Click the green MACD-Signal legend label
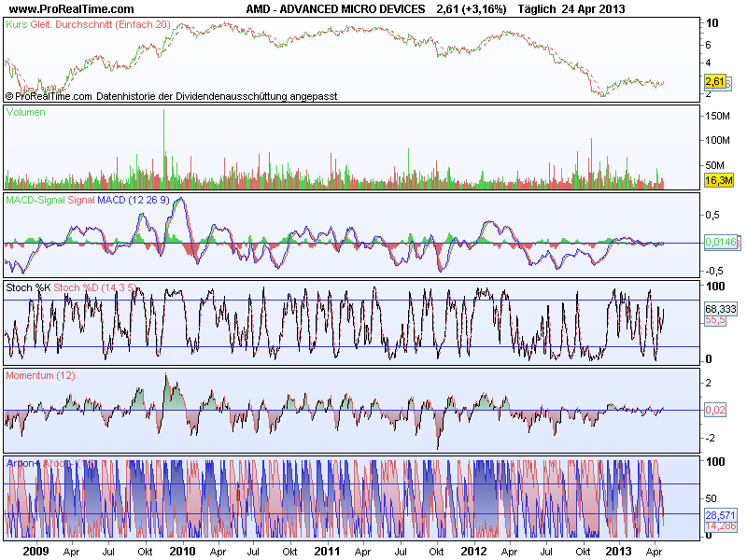Screen dimensions: 747x560 (35, 200)
